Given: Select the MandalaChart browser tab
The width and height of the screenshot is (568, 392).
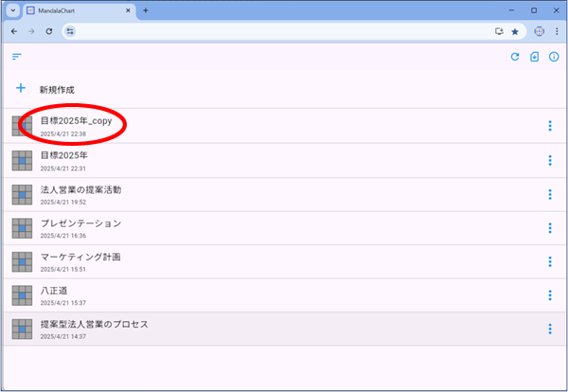Looking at the screenshot, I should tap(79, 10).
